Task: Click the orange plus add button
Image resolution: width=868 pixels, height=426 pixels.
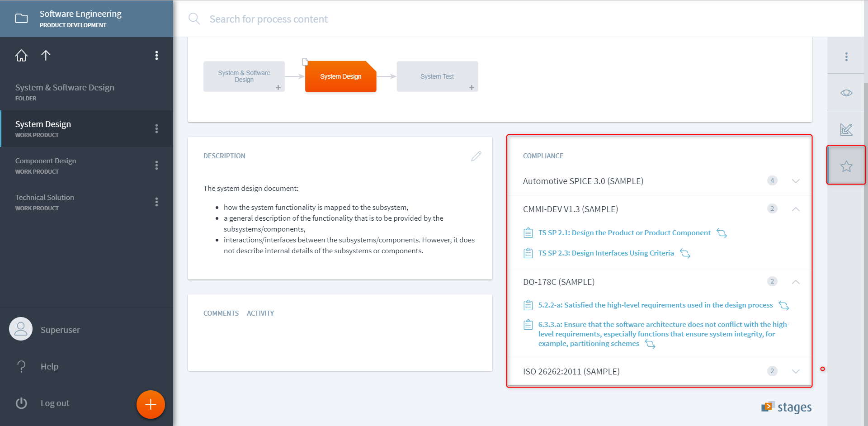Action: click(151, 404)
